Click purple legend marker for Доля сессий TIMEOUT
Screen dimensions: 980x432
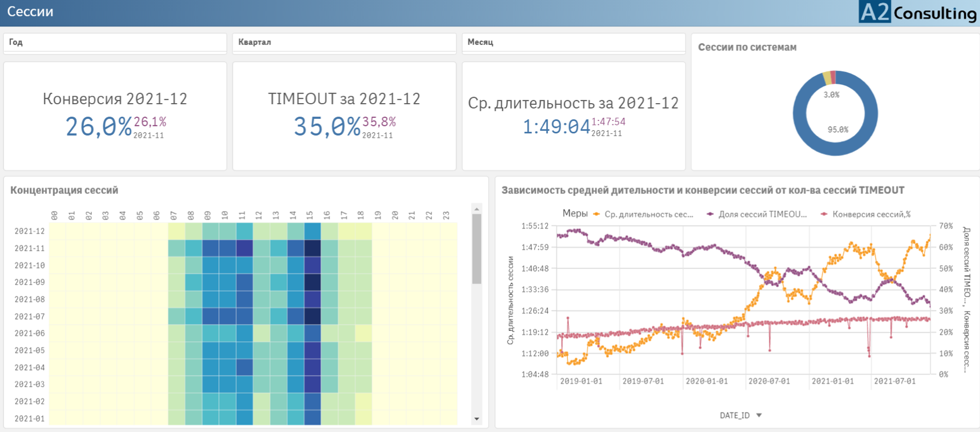[x=710, y=214]
